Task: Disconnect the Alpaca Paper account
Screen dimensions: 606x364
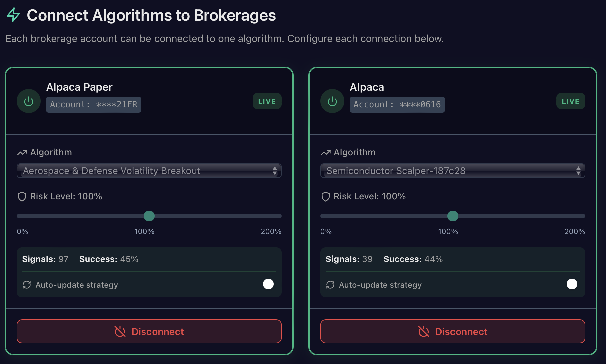Action: (x=149, y=331)
